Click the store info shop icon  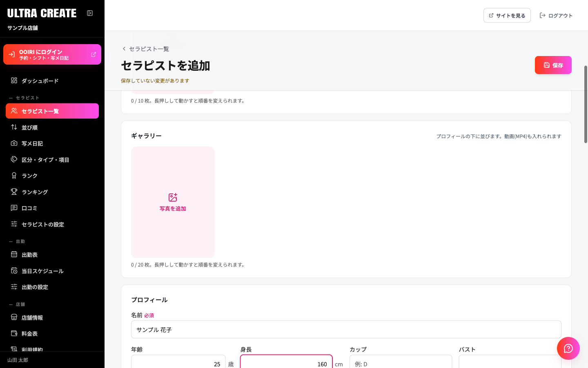(x=14, y=317)
